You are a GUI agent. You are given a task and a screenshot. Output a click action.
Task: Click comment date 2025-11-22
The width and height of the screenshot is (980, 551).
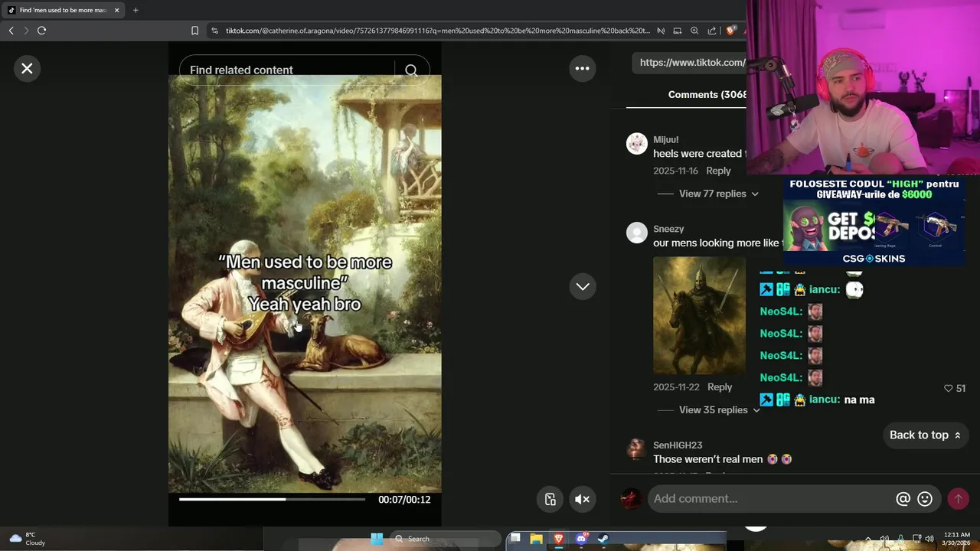click(x=675, y=387)
